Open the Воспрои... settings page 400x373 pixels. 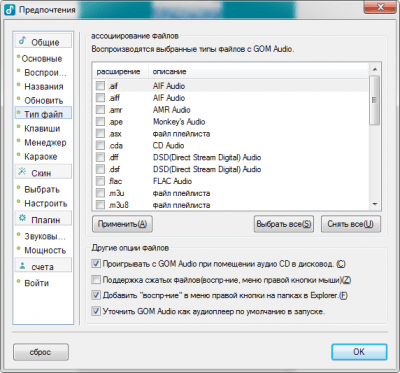point(45,73)
